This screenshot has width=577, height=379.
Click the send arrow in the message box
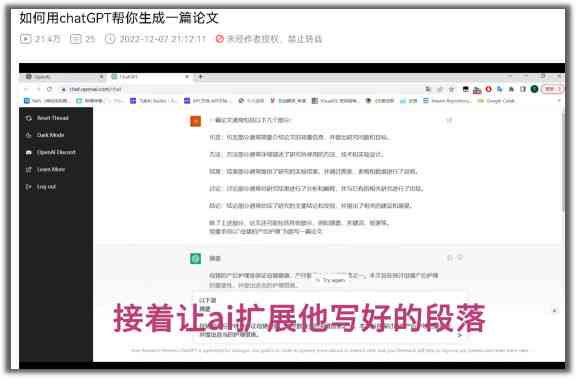[x=460, y=335]
